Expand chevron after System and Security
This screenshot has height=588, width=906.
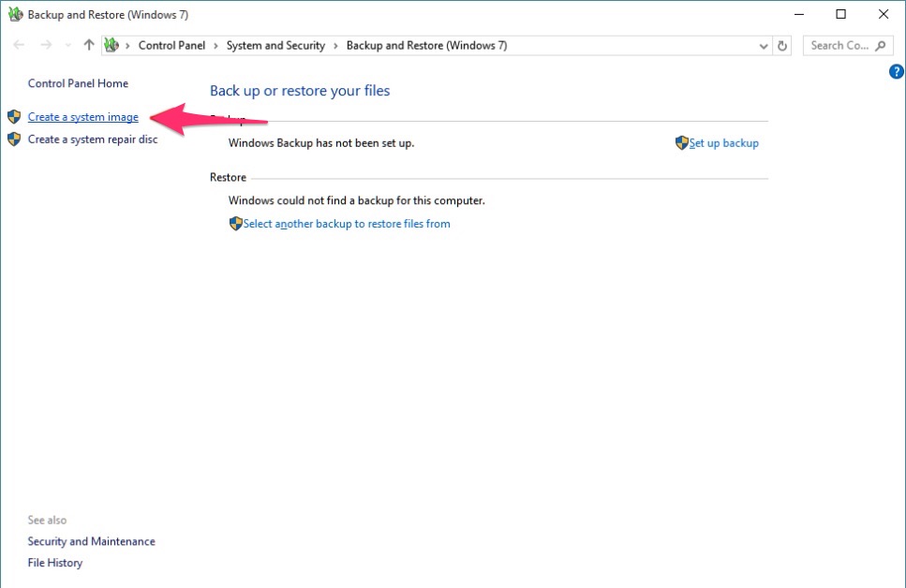335,46
